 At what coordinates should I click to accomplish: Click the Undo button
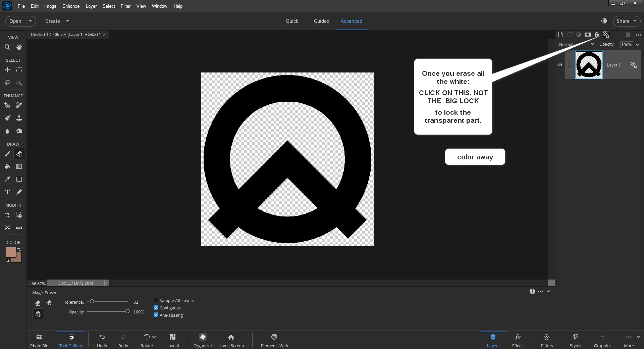click(102, 340)
